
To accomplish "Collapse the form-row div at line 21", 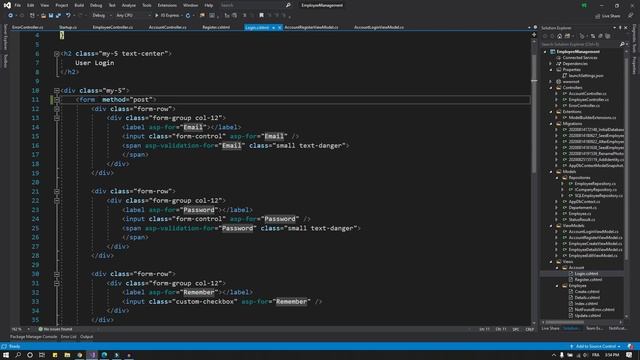I will coord(57,191).
